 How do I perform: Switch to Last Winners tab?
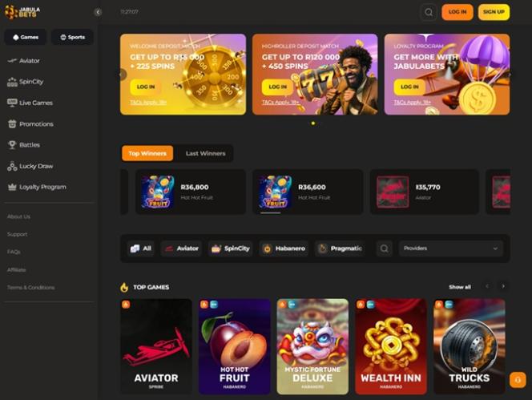pyautogui.click(x=205, y=153)
